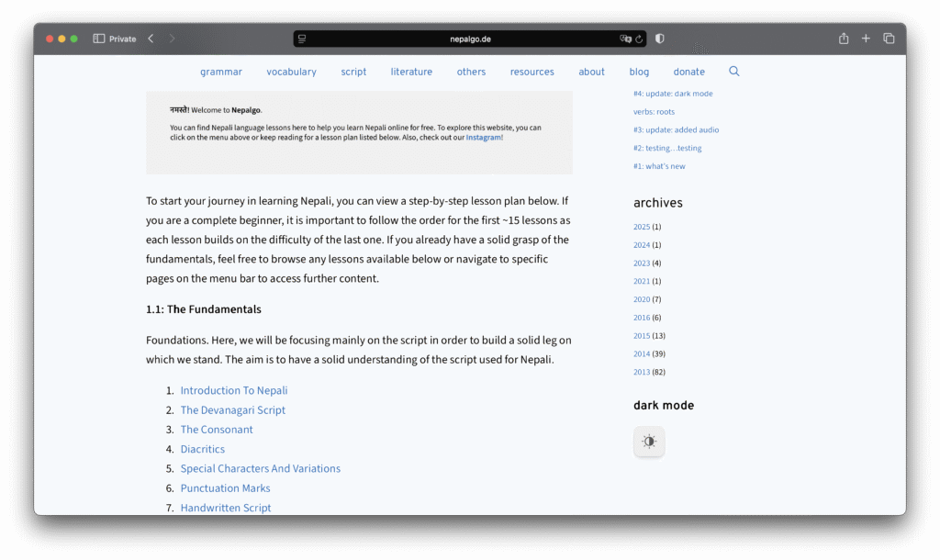Open the 2024 archive
Viewport: 940px width, 560px height.
[x=642, y=245]
